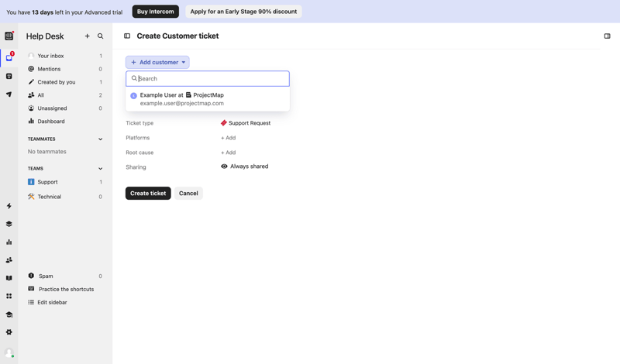620x364 pixels.
Task: Open the Support team inbox
Action: pos(65,182)
